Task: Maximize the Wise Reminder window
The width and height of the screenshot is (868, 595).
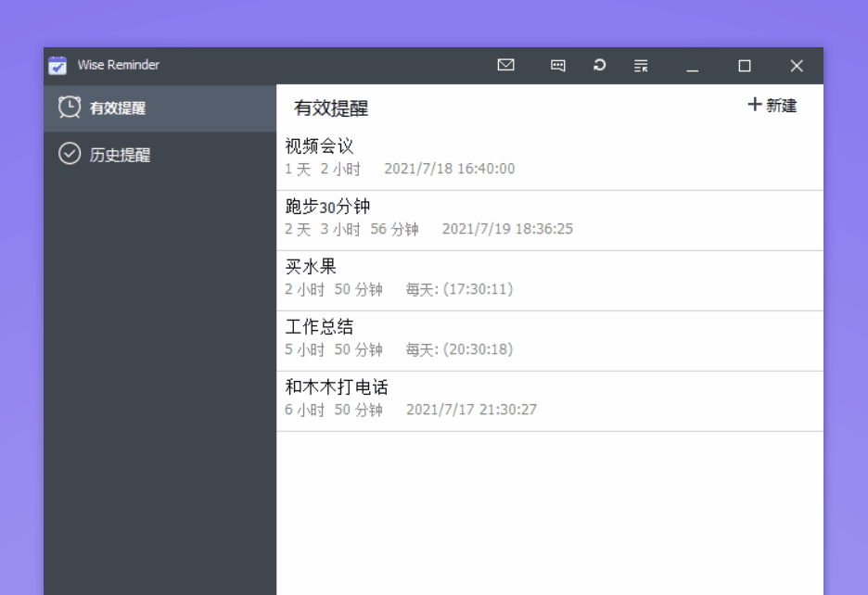Action: tap(745, 66)
